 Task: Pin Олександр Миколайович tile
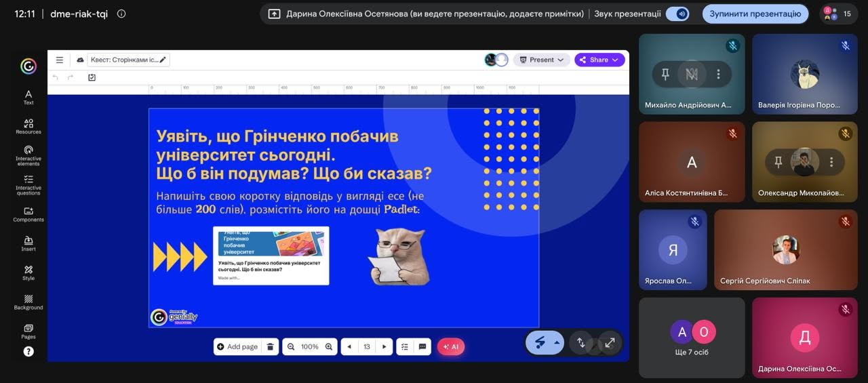778,161
